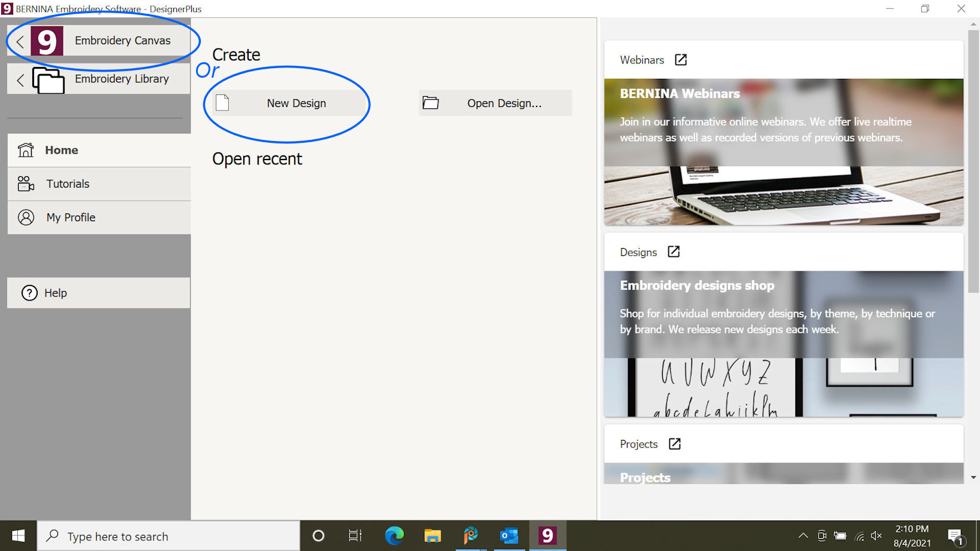
Task: Click the Help question mark icon
Action: (x=29, y=293)
